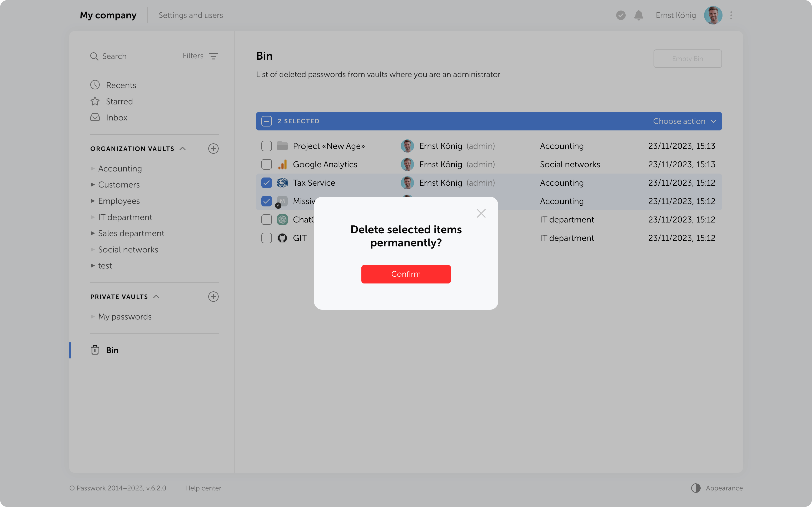Screen dimensions: 812x507
Task: Collapse the Organization Vaults section
Action: coord(182,149)
